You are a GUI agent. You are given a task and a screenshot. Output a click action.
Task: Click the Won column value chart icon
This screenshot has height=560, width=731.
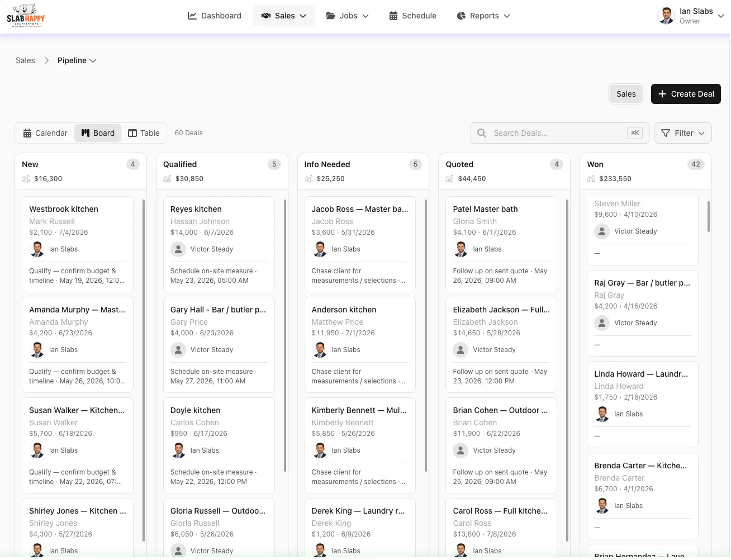click(x=591, y=179)
